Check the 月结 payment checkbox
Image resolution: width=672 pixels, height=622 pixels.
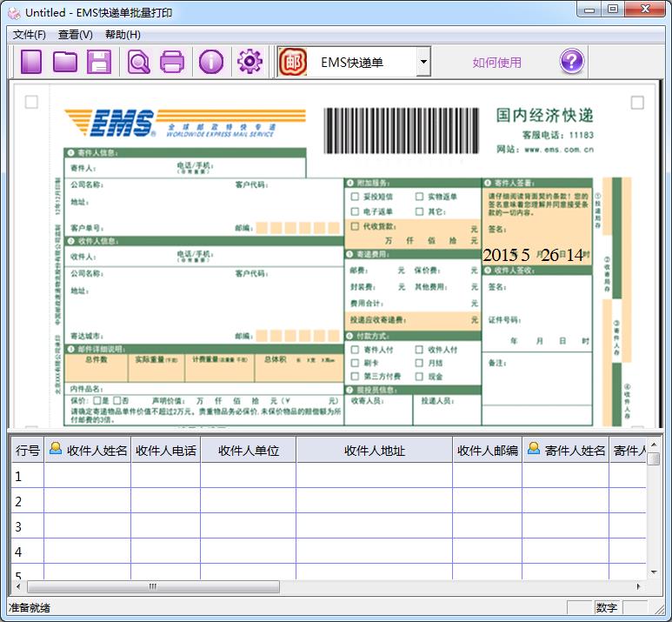(x=419, y=363)
